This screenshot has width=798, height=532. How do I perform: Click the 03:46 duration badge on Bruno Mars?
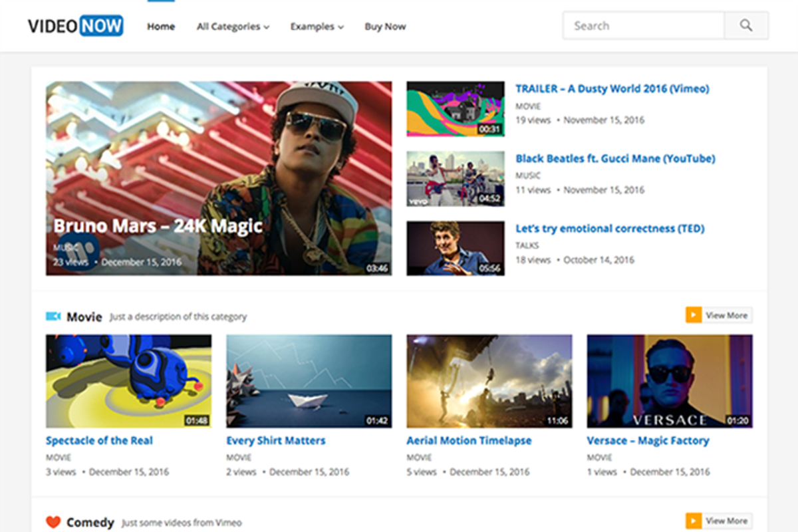(377, 269)
